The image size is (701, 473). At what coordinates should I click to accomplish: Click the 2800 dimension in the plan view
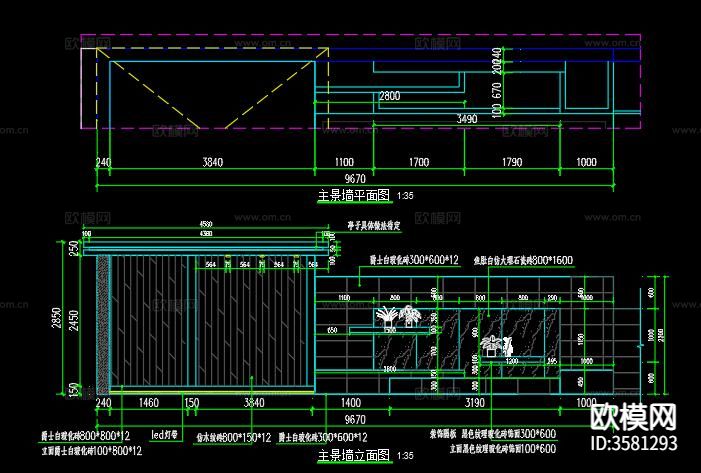click(x=390, y=96)
